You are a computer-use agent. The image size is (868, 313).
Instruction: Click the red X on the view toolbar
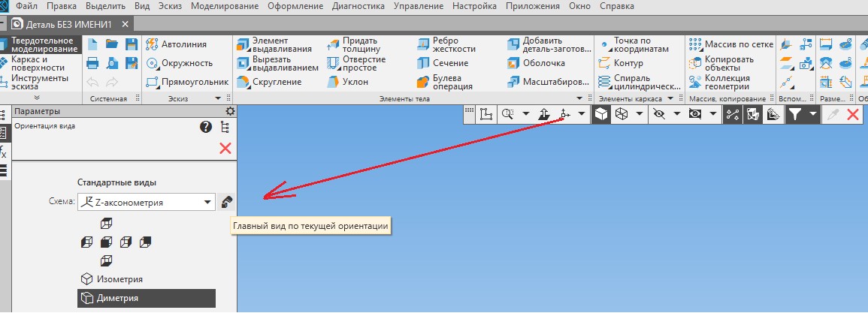pos(853,115)
